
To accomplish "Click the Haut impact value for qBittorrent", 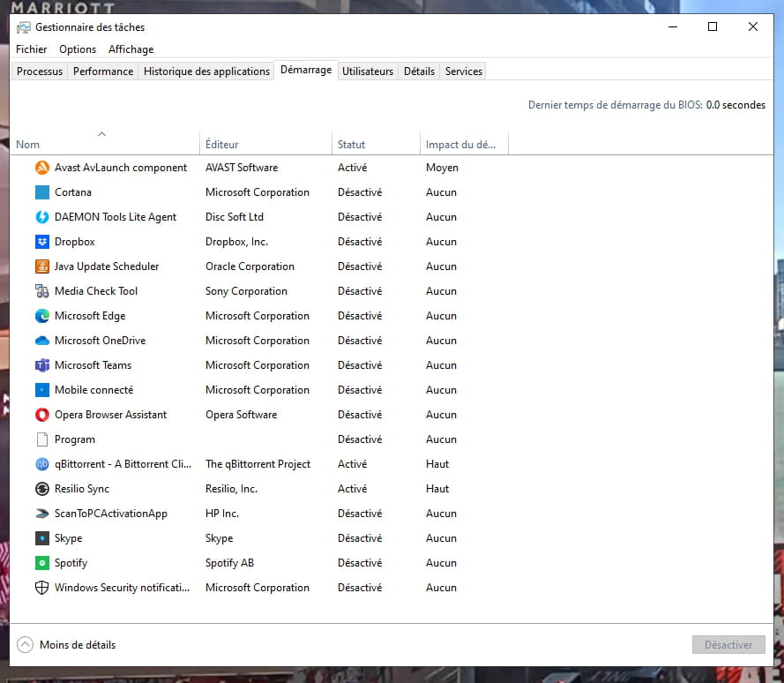I will 437,464.
